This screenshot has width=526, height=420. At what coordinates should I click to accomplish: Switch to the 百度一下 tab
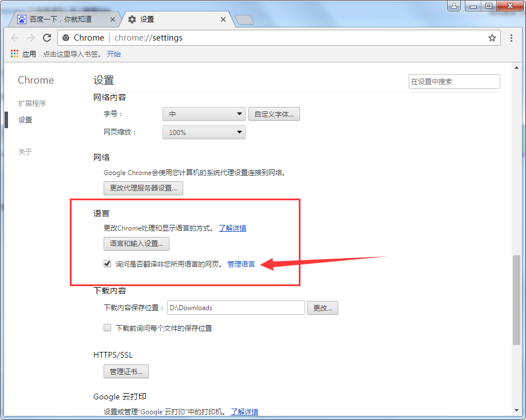[x=63, y=19]
